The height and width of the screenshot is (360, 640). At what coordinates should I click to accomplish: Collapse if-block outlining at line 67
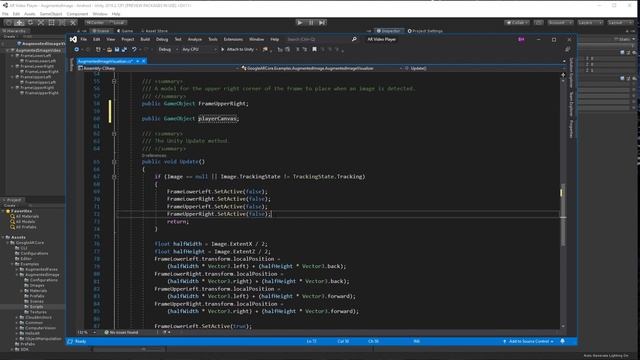pos(114,177)
